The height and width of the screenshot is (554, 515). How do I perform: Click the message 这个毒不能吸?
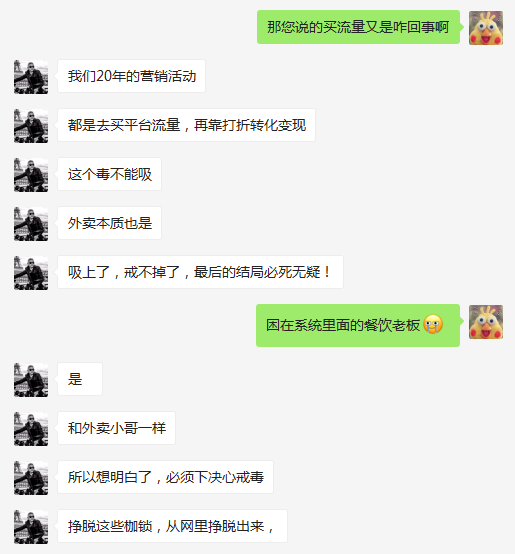pos(109,174)
